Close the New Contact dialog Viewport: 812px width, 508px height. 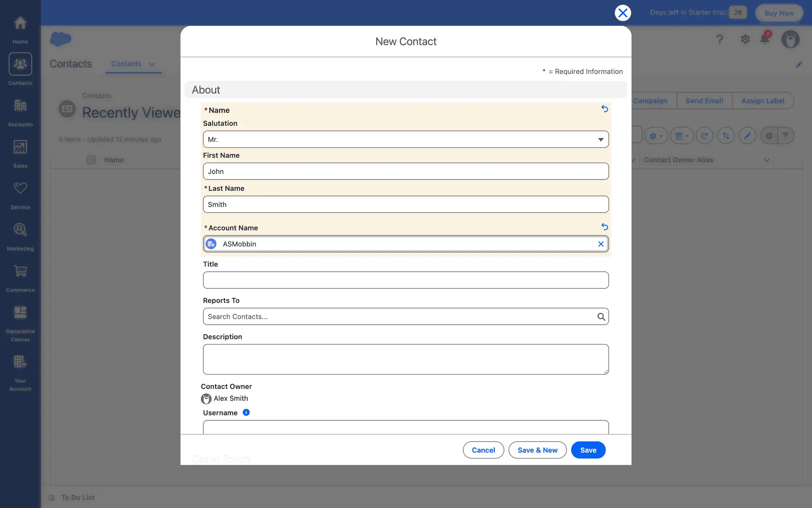click(623, 13)
